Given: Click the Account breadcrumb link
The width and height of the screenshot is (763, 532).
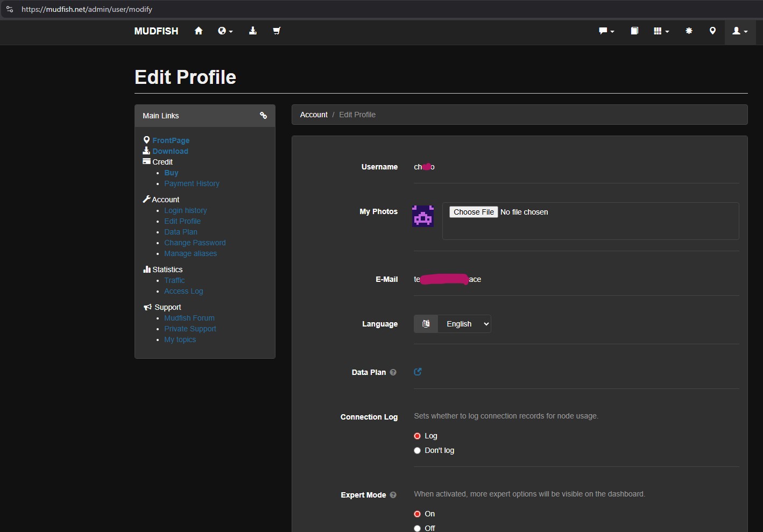Looking at the screenshot, I should [314, 115].
